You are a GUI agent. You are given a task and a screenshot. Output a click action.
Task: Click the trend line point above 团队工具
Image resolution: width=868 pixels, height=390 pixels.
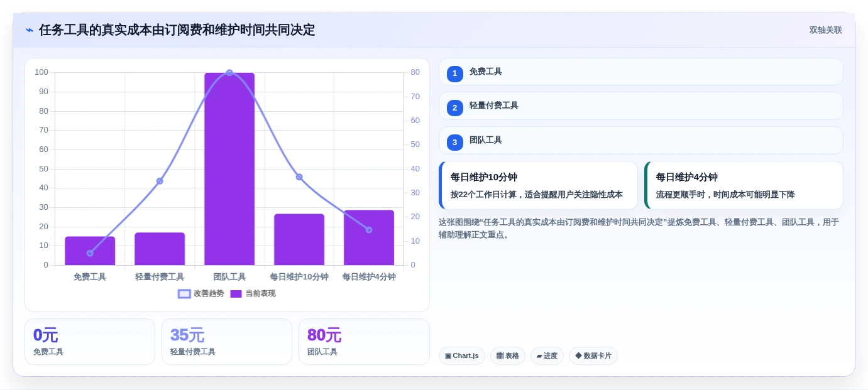pyautogui.click(x=229, y=73)
